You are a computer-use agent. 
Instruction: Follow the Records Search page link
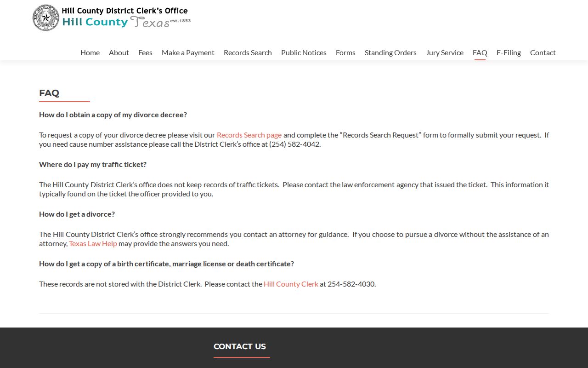(x=249, y=135)
